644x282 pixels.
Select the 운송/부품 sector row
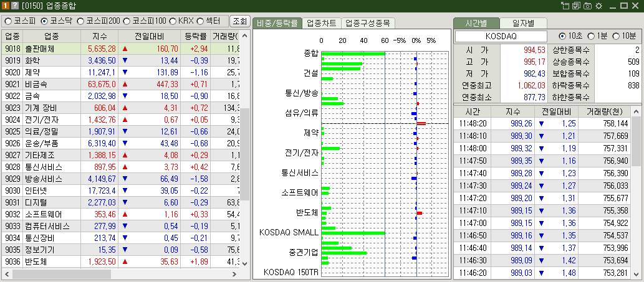(x=121, y=143)
